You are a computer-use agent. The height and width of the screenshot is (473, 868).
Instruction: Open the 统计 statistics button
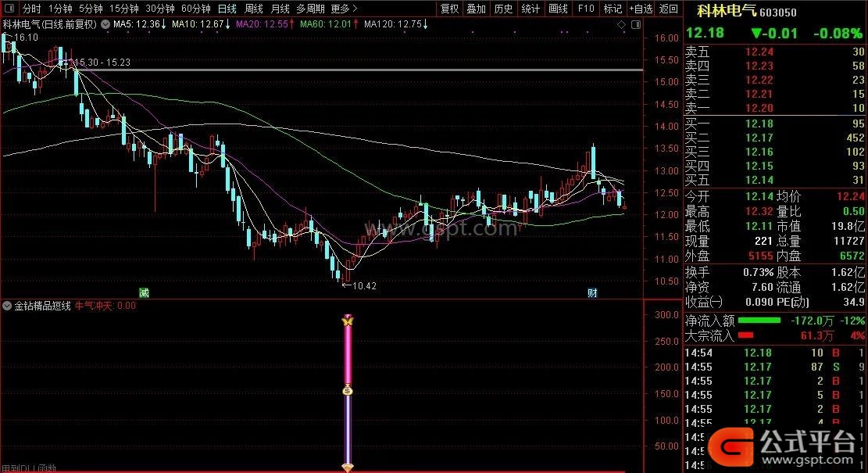[530, 9]
